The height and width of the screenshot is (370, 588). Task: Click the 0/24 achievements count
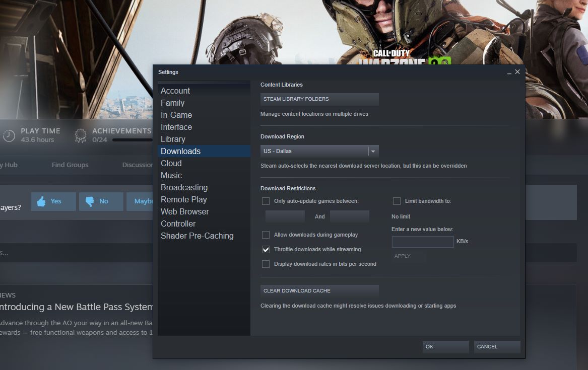pos(100,139)
